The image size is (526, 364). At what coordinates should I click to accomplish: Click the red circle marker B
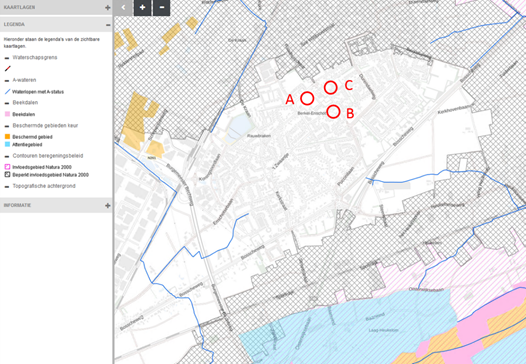333,112
